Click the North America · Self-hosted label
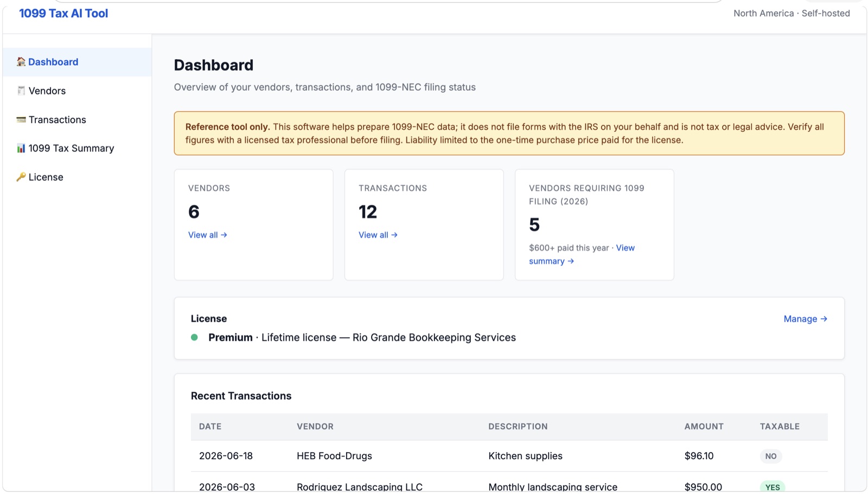 pyautogui.click(x=792, y=14)
